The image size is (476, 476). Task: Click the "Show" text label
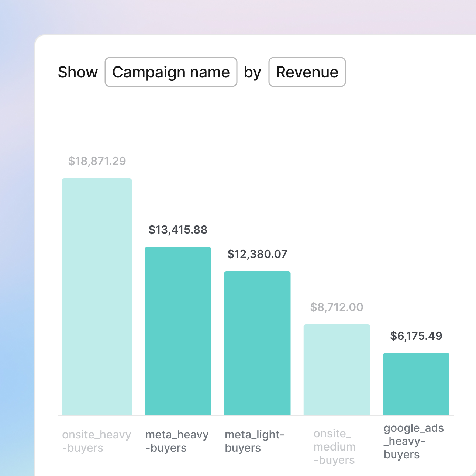[x=78, y=72]
